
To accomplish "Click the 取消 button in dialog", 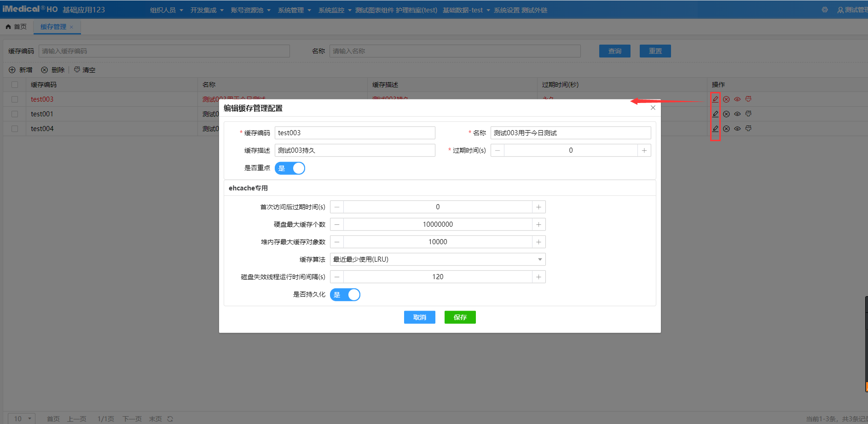I will click(x=419, y=317).
